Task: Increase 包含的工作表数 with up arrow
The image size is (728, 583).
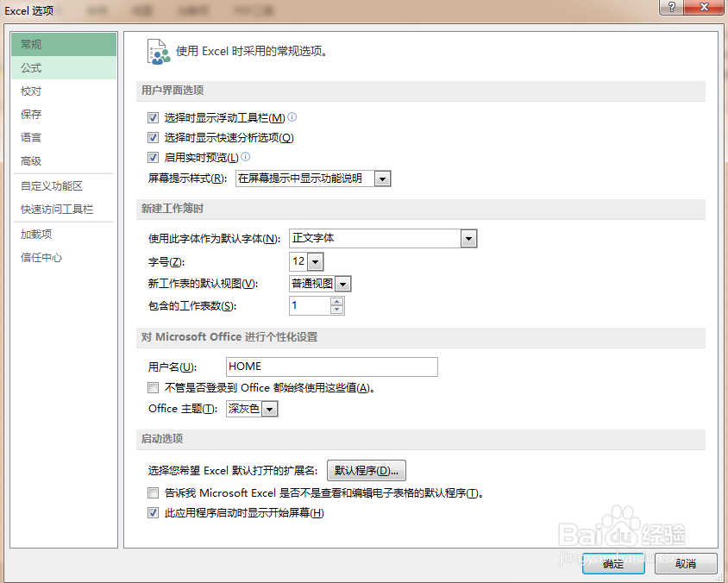Action: point(336,302)
